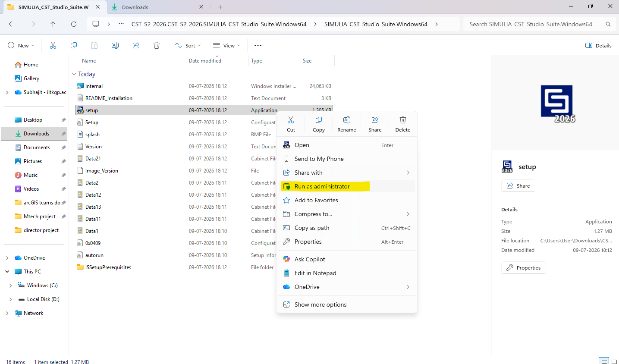Click the Paste icon in the toolbar
Screen dimensions: 619x364
(x=94, y=45)
